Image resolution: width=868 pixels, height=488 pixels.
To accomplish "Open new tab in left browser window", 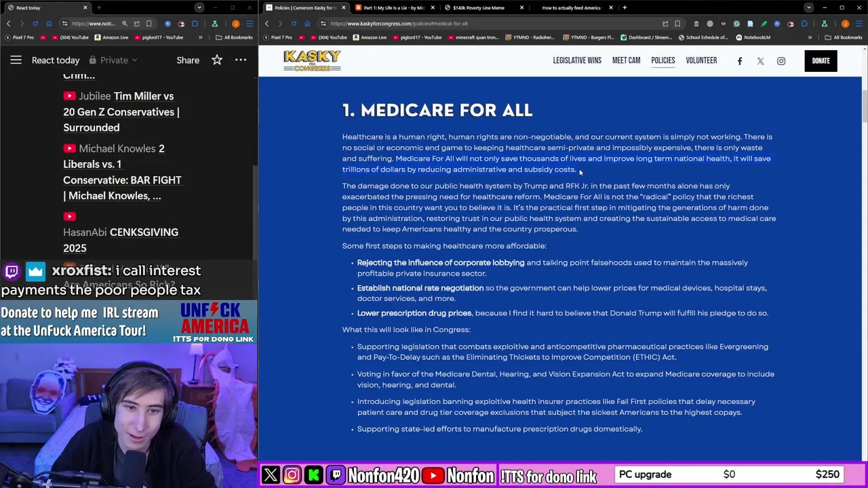I will (x=99, y=7).
